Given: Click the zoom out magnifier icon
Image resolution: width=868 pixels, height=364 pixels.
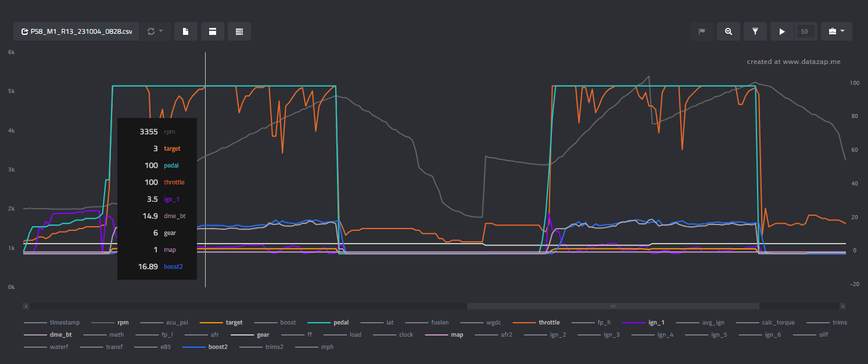Looking at the screenshot, I should coord(729,31).
